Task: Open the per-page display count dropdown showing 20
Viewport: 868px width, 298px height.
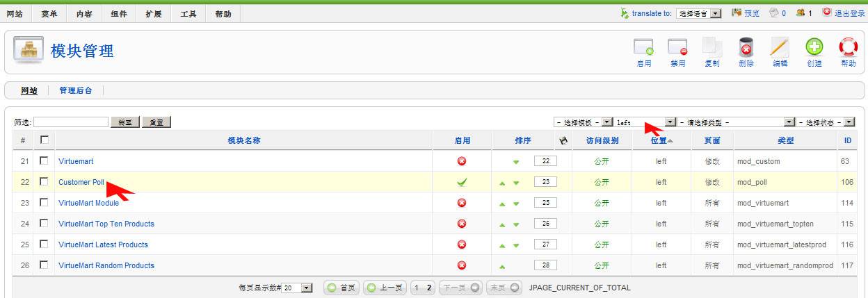Action: pos(298,288)
